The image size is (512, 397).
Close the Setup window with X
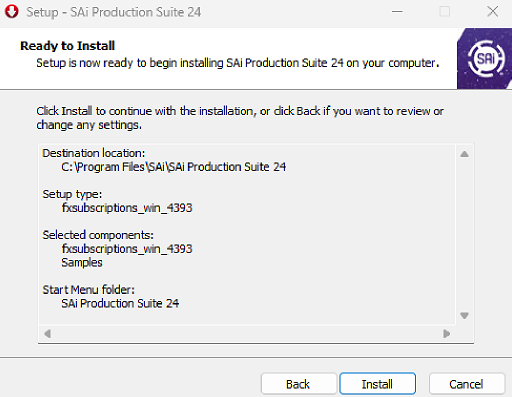pos(492,12)
